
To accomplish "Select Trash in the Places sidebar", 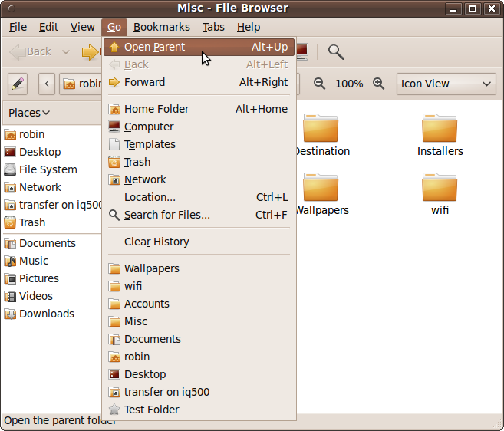I will [51, 222].
